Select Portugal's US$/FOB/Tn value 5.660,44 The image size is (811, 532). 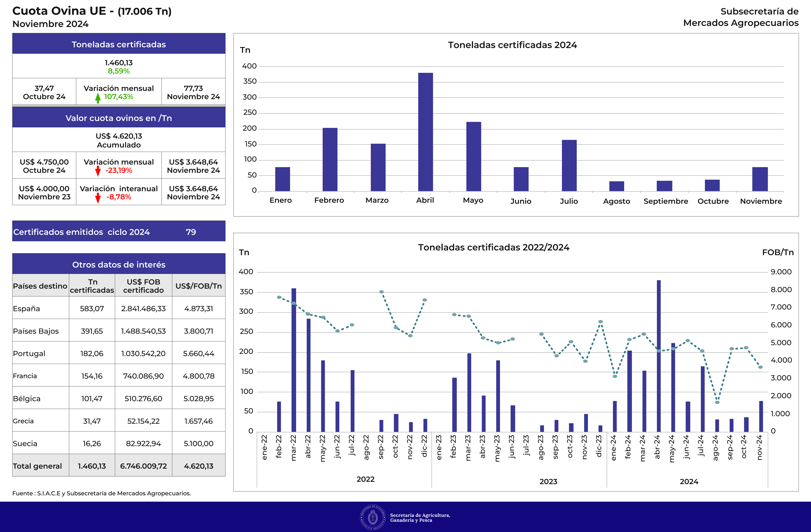click(x=199, y=354)
